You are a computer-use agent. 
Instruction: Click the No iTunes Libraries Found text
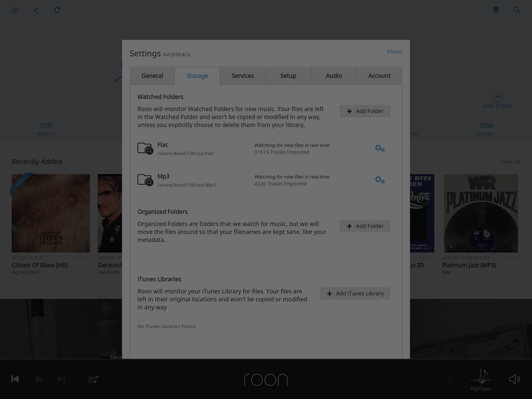pyautogui.click(x=166, y=326)
